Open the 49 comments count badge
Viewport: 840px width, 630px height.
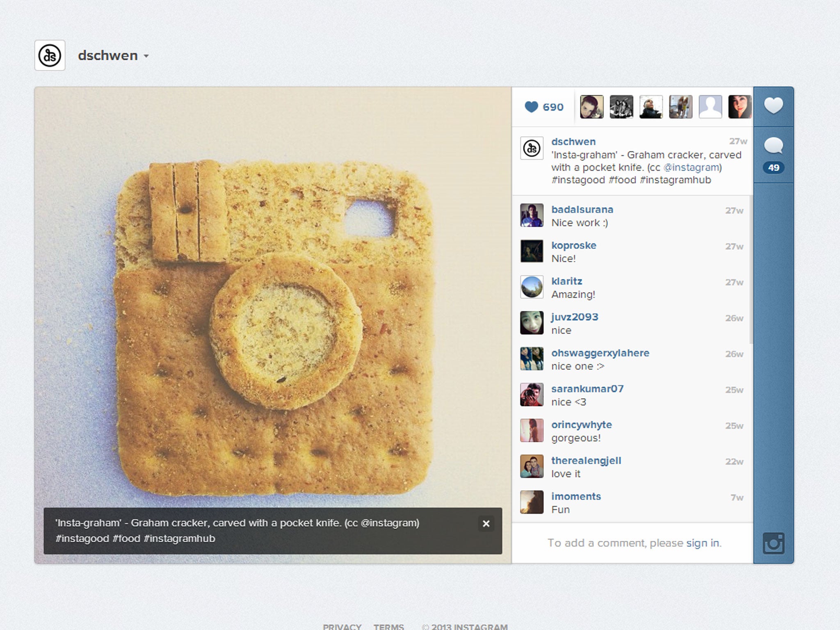click(773, 167)
